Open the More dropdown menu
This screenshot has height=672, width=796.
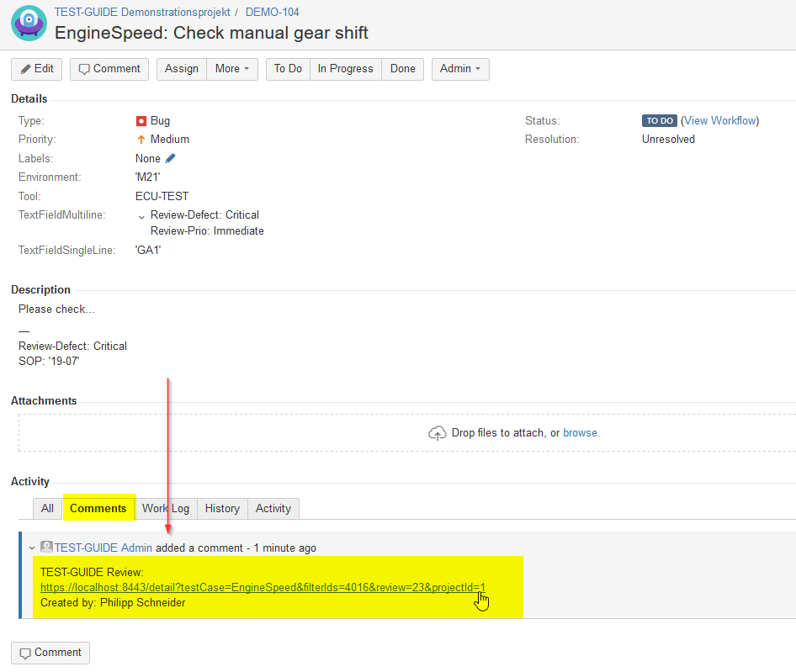[x=232, y=69]
